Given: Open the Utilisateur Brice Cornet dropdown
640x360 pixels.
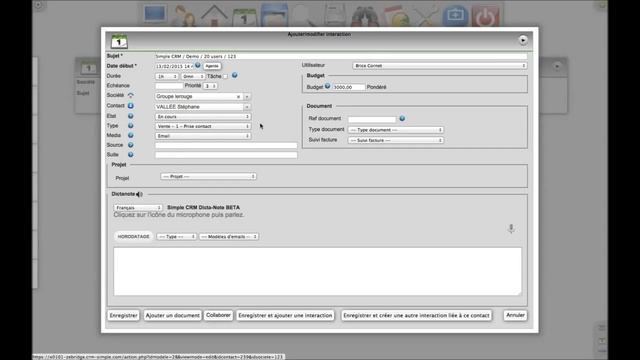Looking at the screenshot, I should click(440, 66).
